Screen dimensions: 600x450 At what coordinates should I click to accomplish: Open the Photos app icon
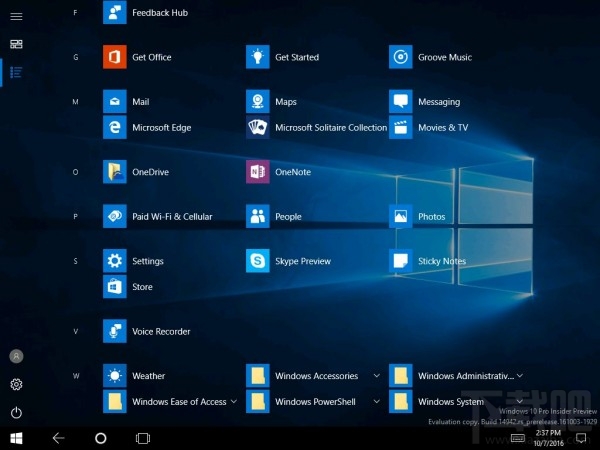[401, 216]
